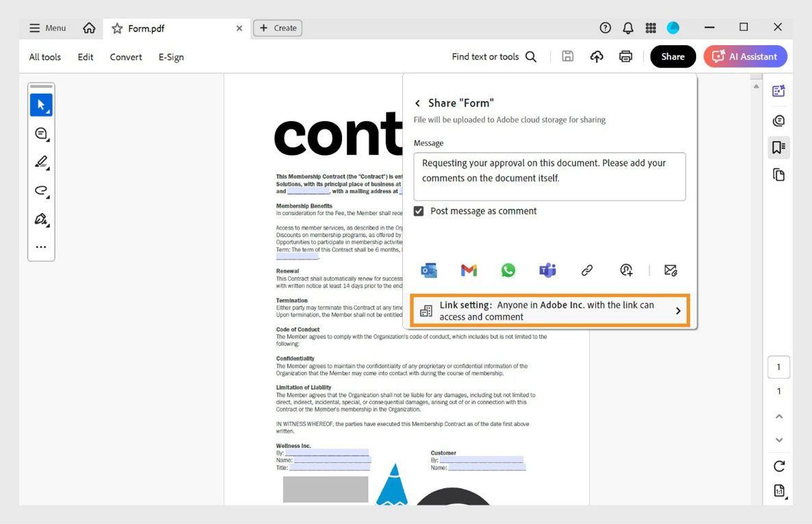Image resolution: width=812 pixels, height=524 pixels.
Task: Copy a shareable link
Action: (x=587, y=270)
